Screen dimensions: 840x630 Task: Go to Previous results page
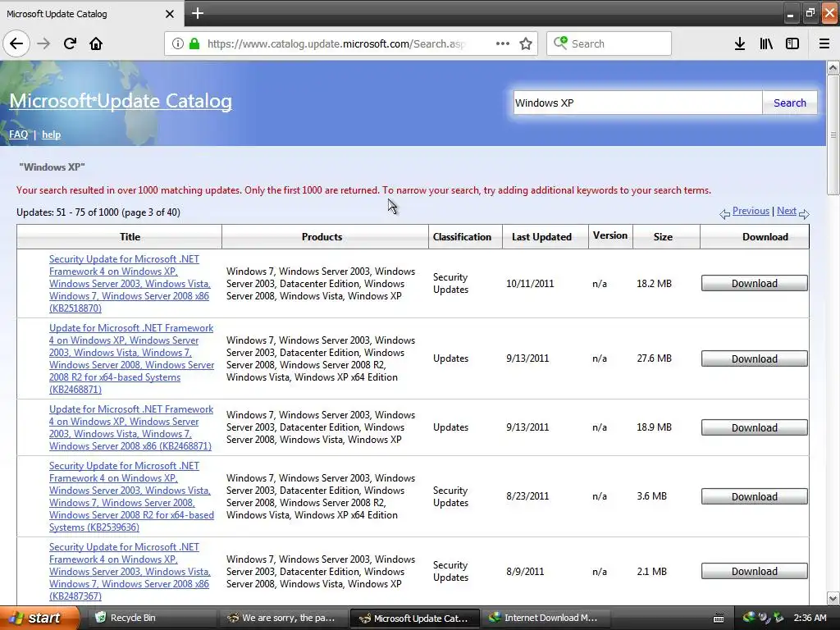coord(751,211)
